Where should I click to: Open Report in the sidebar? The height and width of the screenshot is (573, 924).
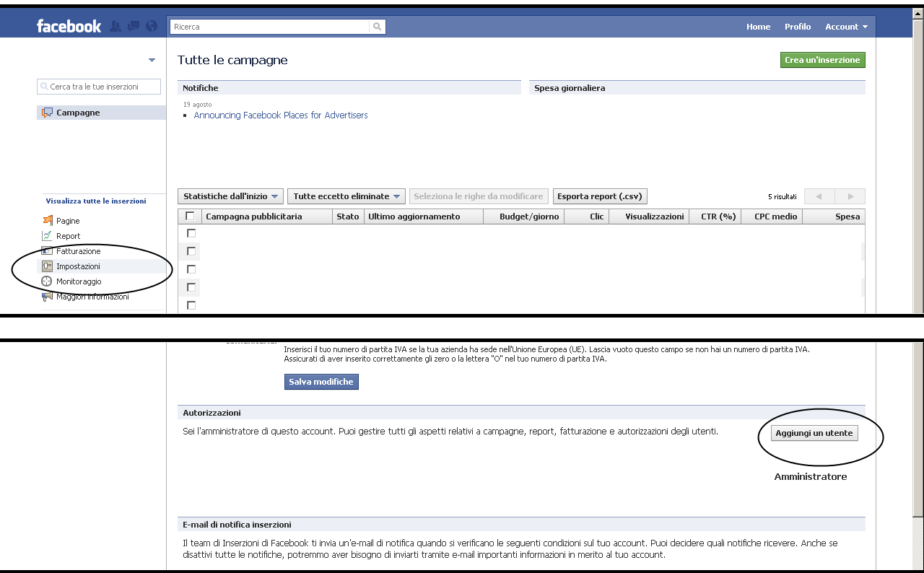tap(69, 236)
